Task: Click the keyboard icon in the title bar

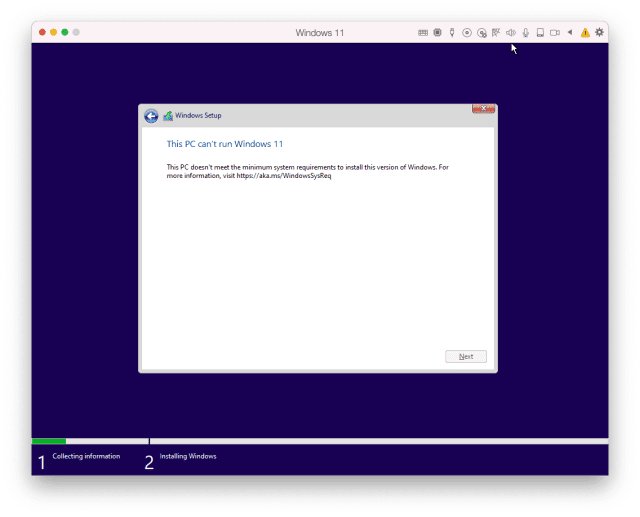Action: 423,33
